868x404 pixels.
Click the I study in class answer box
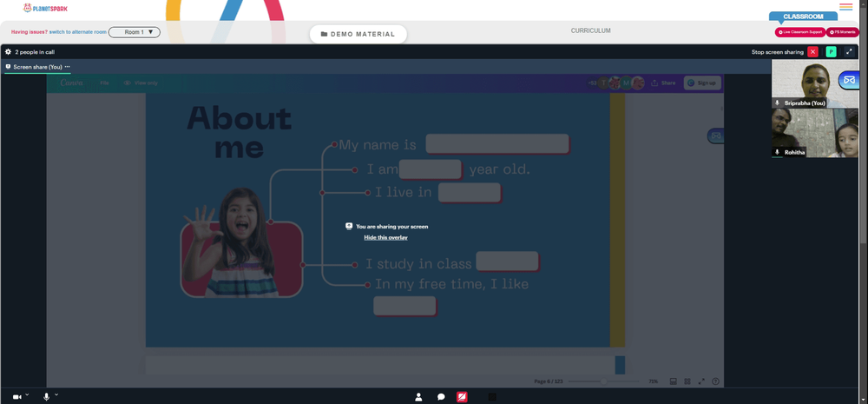point(507,262)
